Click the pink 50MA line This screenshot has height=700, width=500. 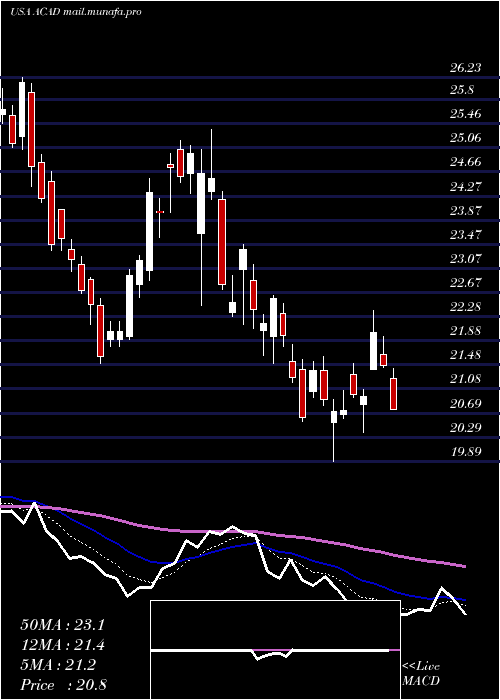click(x=233, y=531)
